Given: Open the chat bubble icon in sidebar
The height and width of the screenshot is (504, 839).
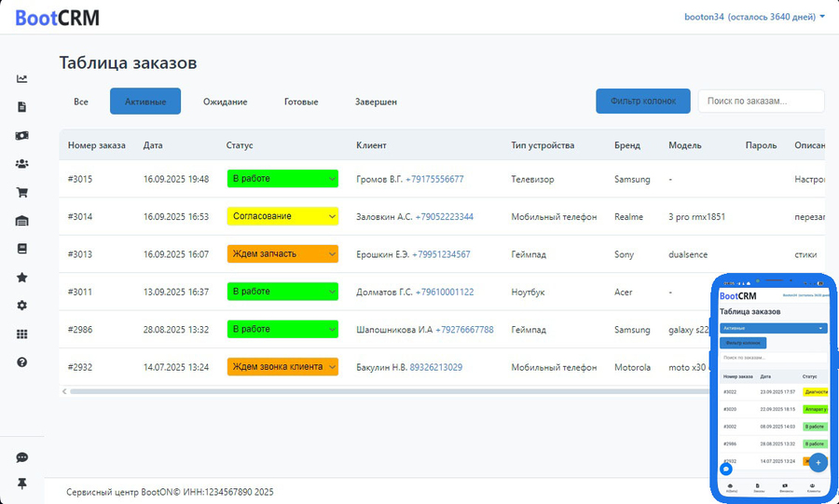Looking at the screenshot, I should [22, 457].
